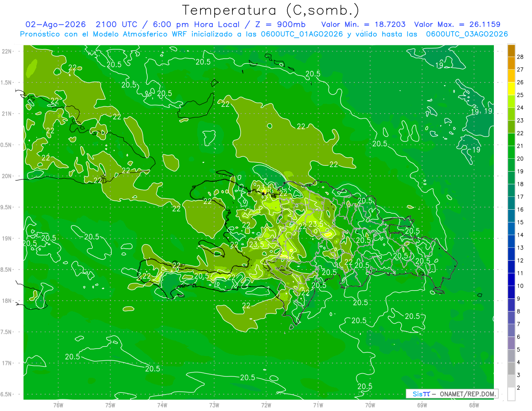Click the 7.5N latitude axis label
Image resolution: width=532 pixels, height=411 pixels.
pyautogui.click(x=7, y=332)
